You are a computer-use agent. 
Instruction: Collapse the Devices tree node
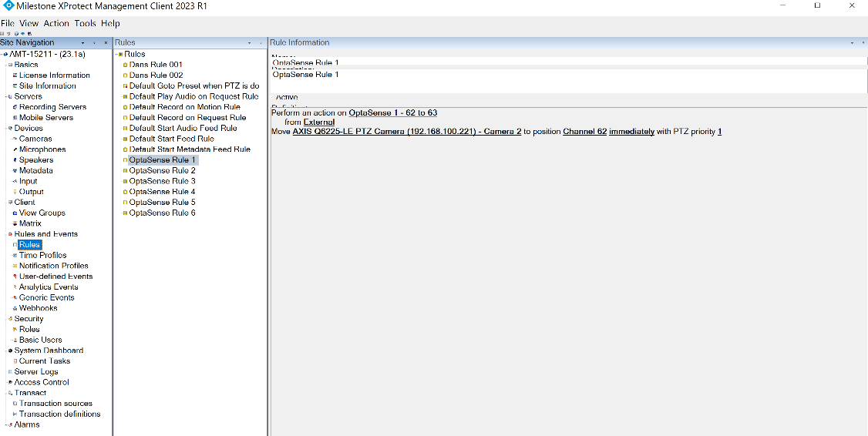point(9,129)
